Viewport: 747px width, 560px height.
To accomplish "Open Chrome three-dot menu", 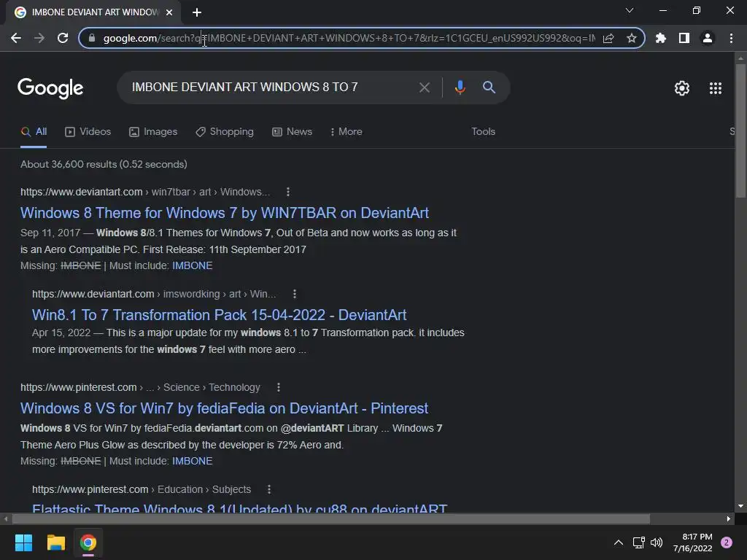I will (x=731, y=38).
